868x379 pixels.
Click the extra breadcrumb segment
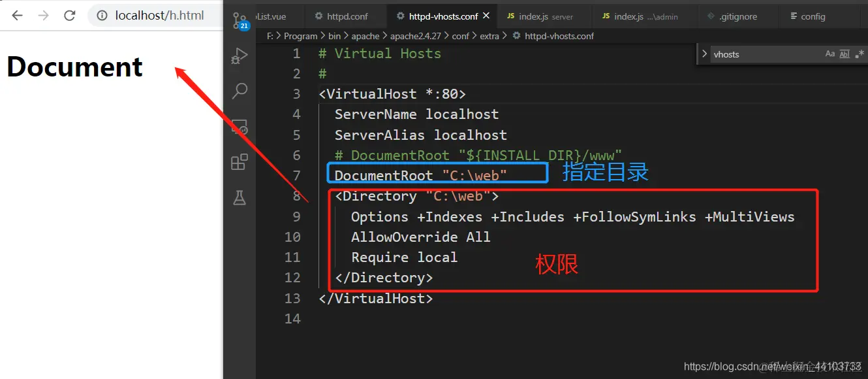pyautogui.click(x=489, y=36)
